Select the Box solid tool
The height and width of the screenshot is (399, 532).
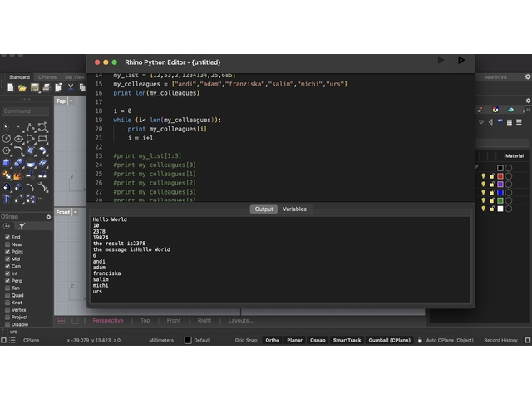tap(7, 163)
